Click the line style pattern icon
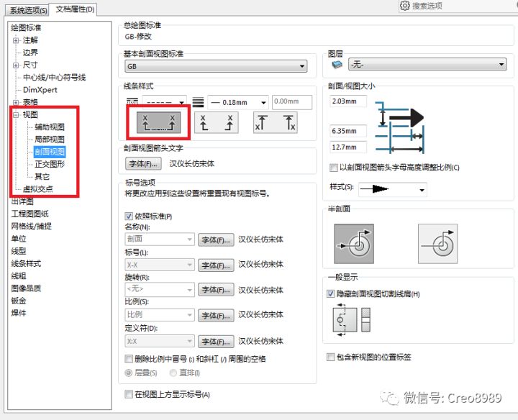Screen dimensions: 518x420 click(132, 101)
